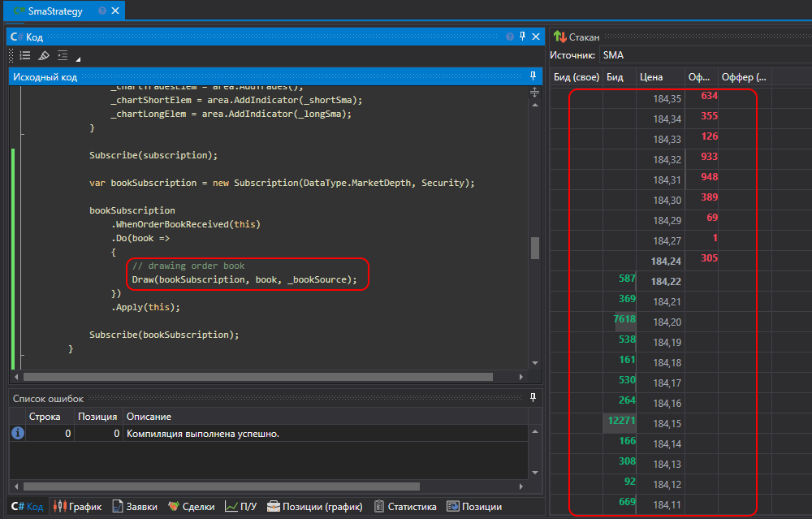
Task: Click the indent icon in code toolbar
Action: [63, 55]
